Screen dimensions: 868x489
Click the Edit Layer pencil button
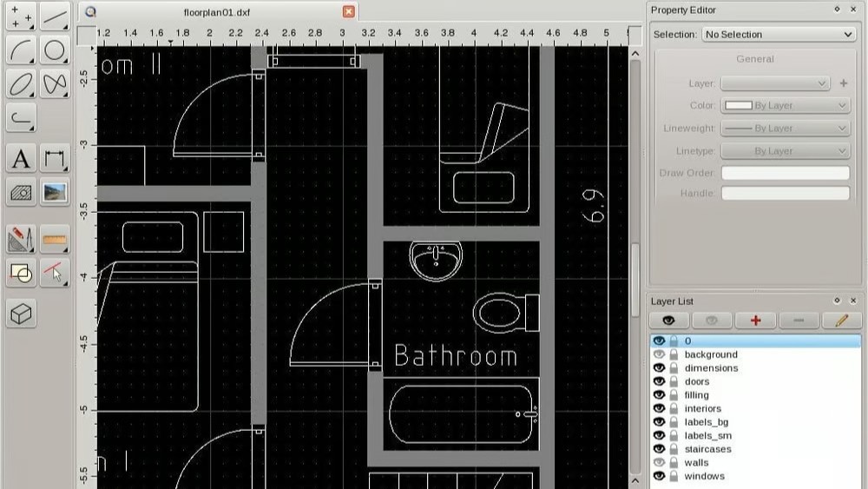(x=841, y=320)
